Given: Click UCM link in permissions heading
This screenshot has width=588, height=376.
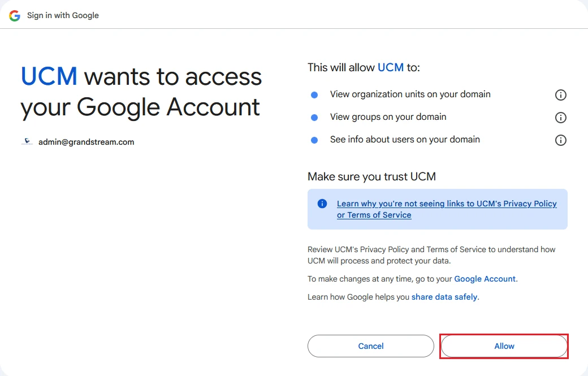Looking at the screenshot, I should pyautogui.click(x=390, y=67).
